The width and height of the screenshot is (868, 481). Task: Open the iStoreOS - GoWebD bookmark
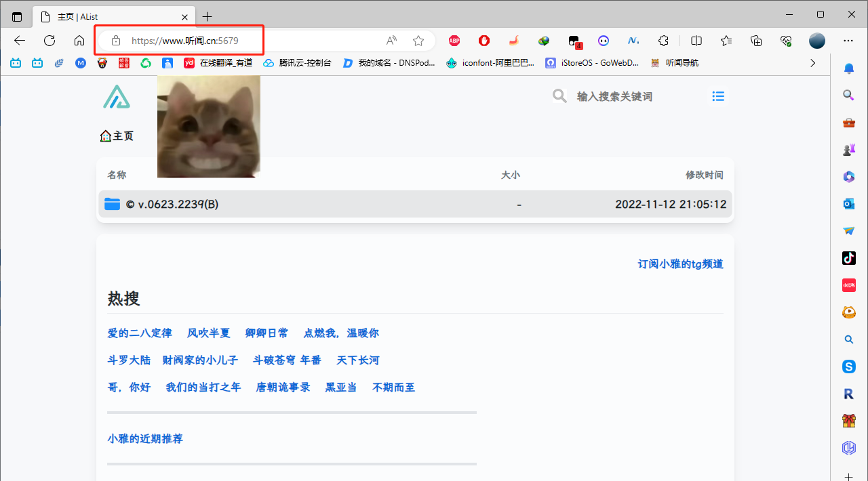pos(592,63)
